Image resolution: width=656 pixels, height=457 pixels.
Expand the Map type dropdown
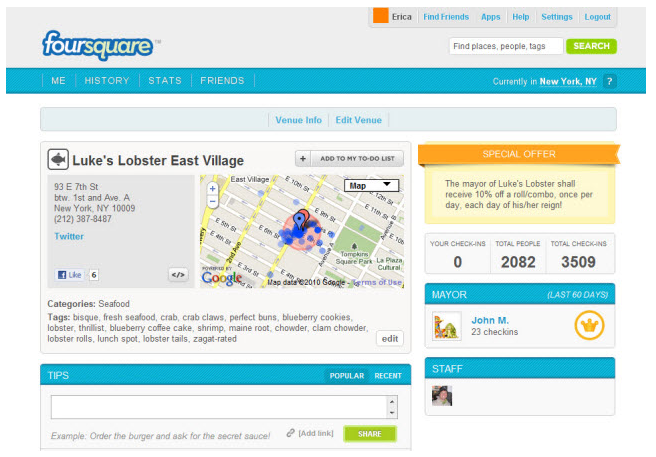pyautogui.click(x=372, y=185)
